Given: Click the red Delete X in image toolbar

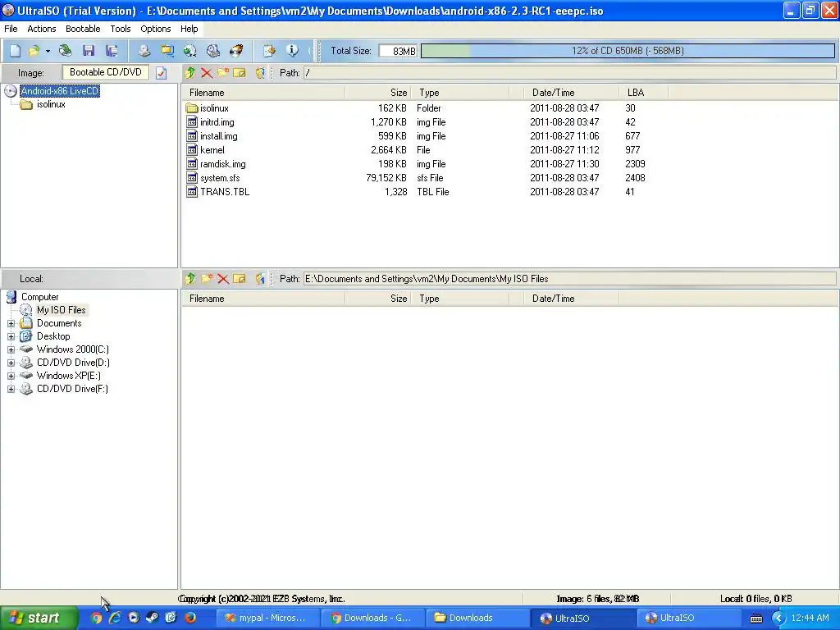Looking at the screenshot, I should [x=206, y=73].
